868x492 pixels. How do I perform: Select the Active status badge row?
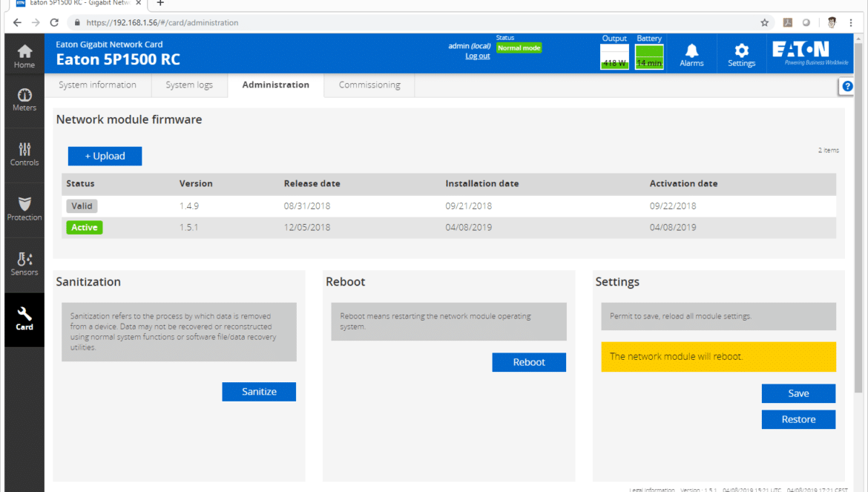tap(84, 228)
